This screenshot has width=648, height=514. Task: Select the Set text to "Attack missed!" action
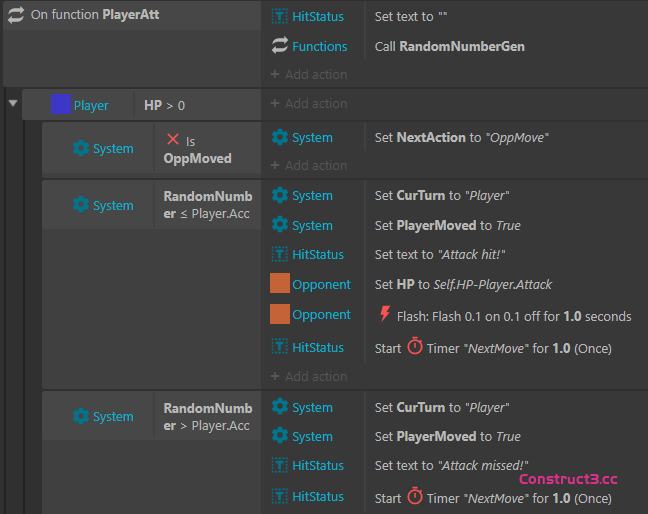(451, 465)
